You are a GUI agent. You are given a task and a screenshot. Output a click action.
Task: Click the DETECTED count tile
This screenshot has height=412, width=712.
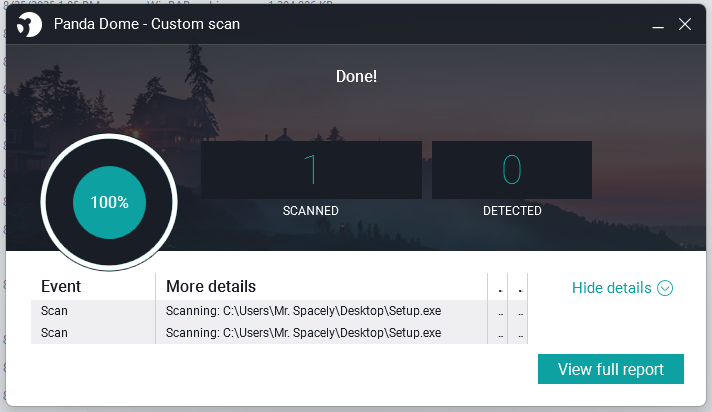(x=512, y=170)
